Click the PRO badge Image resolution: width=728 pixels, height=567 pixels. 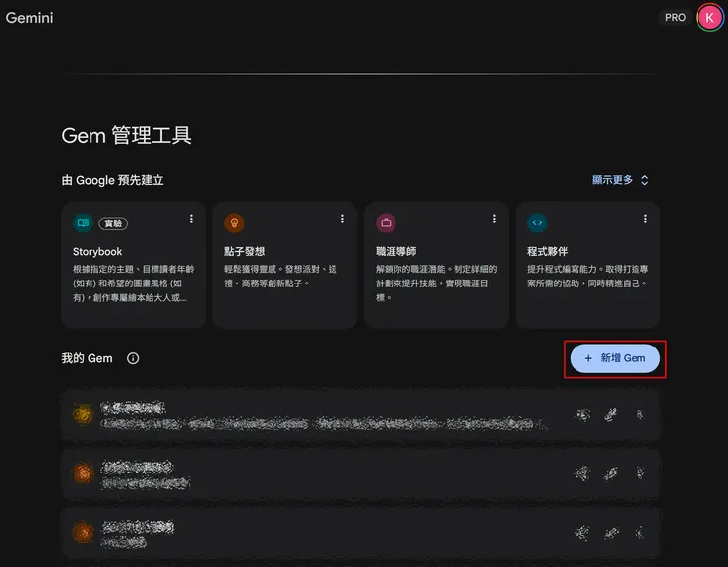click(x=675, y=18)
